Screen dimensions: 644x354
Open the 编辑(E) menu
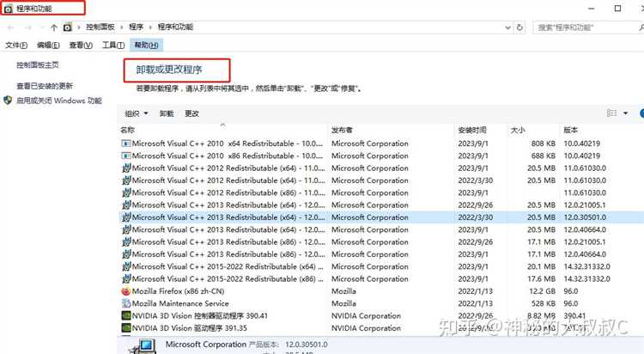[48, 46]
